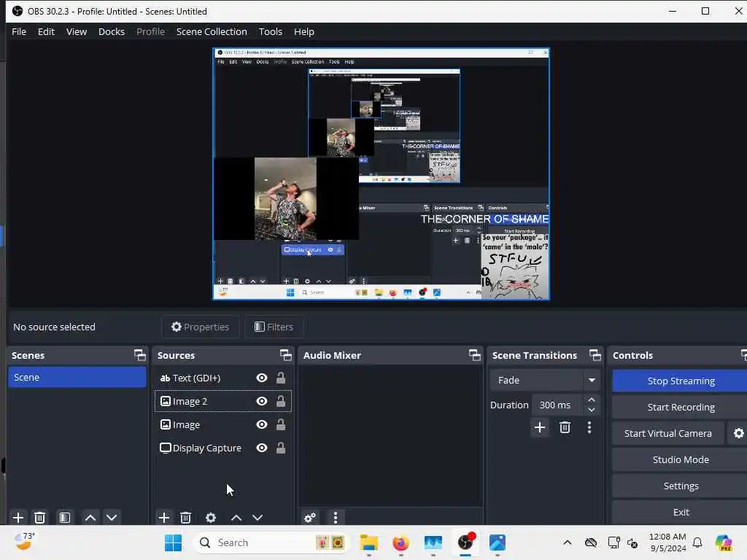Open Audio Mixer three-dot menu

(x=336, y=518)
